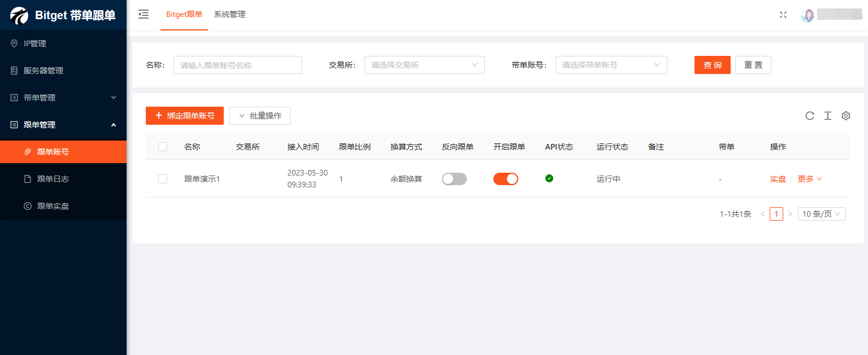Click the 跟单实盘 circle icon
868x355 pixels.
tap(28, 206)
